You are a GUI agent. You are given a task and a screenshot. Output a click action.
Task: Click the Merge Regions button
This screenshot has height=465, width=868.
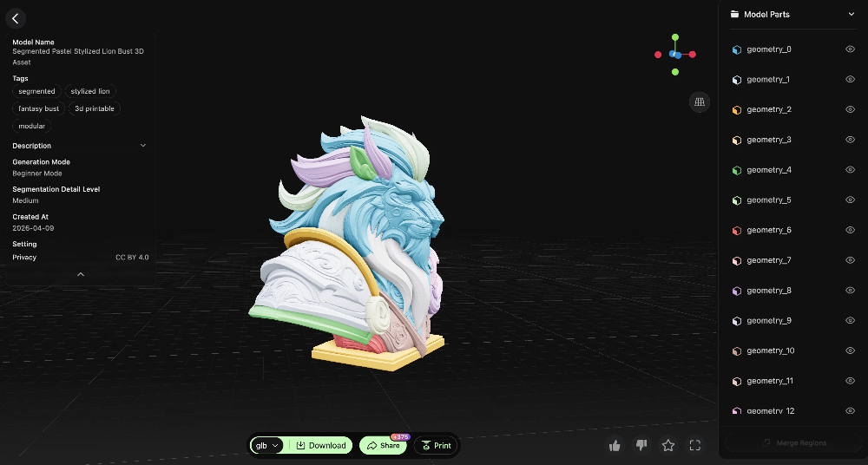(793, 442)
